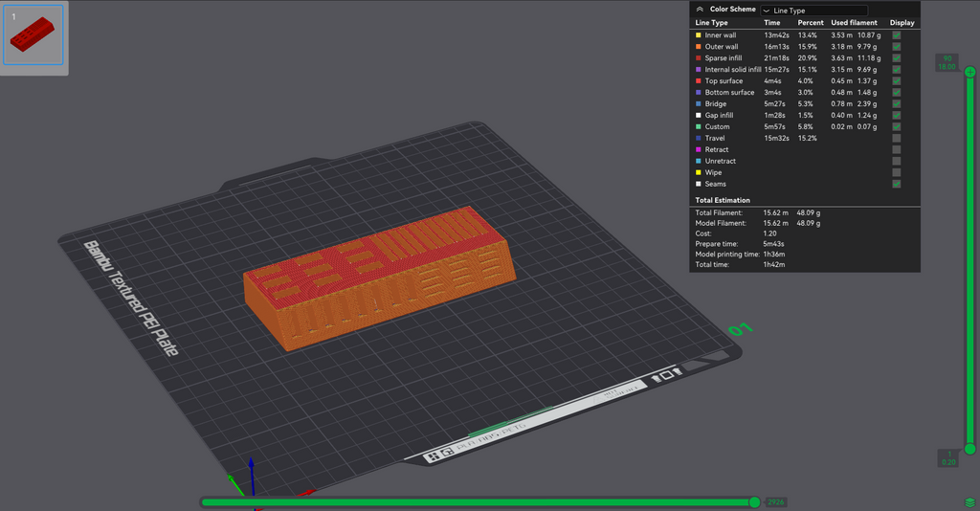Image resolution: width=980 pixels, height=511 pixels.
Task: Click the layer 1 height 0.20 label
Action: 948,458
